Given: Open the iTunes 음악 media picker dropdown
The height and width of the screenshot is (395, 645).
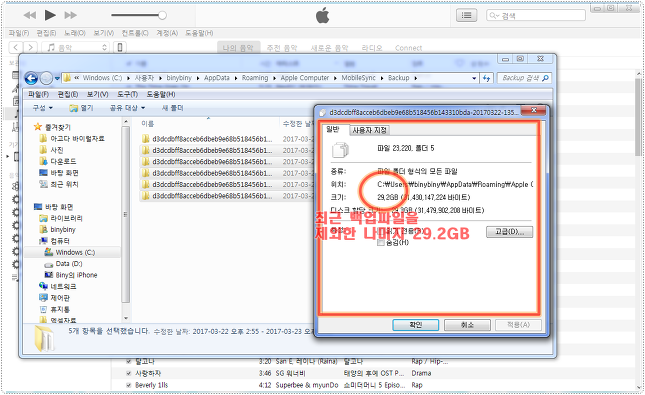Looking at the screenshot, I should [76, 48].
